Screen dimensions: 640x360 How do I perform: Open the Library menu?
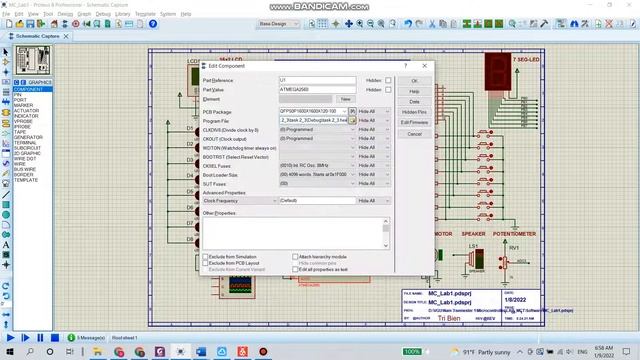coord(122,14)
